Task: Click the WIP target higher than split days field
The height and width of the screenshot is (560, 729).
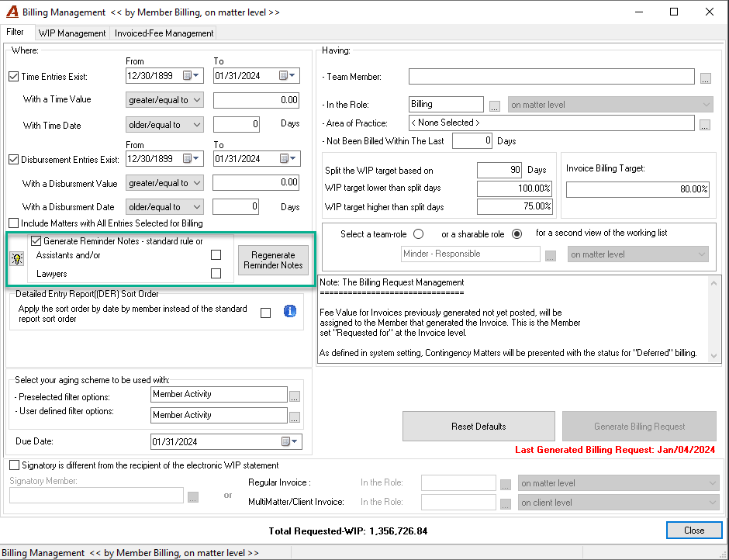Action: pos(514,206)
